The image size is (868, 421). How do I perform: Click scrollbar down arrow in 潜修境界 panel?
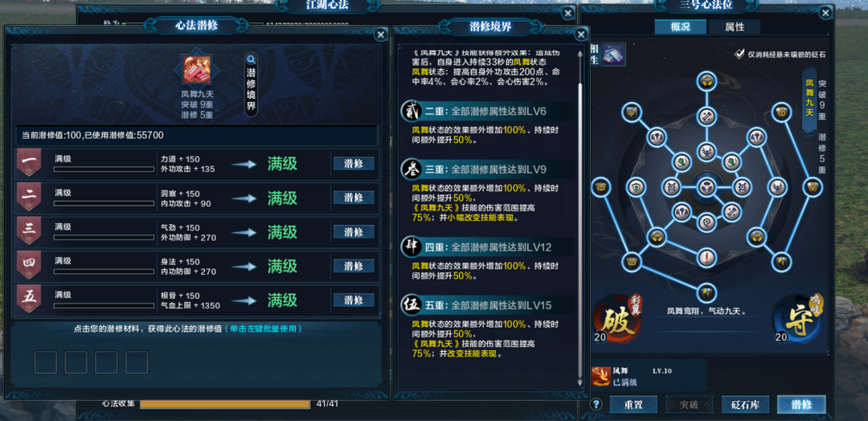(x=579, y=382)
